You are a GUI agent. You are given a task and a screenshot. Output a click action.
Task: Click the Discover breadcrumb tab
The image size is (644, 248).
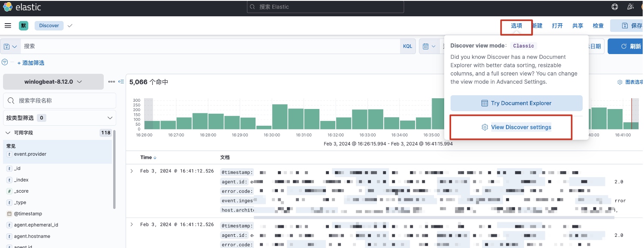pos(49,26)
